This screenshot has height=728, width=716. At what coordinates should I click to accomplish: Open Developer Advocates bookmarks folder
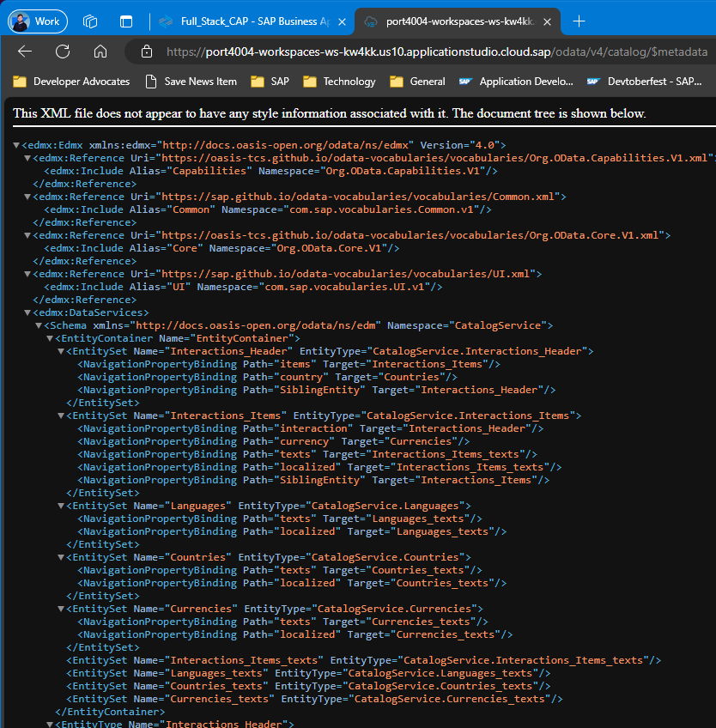71,82
